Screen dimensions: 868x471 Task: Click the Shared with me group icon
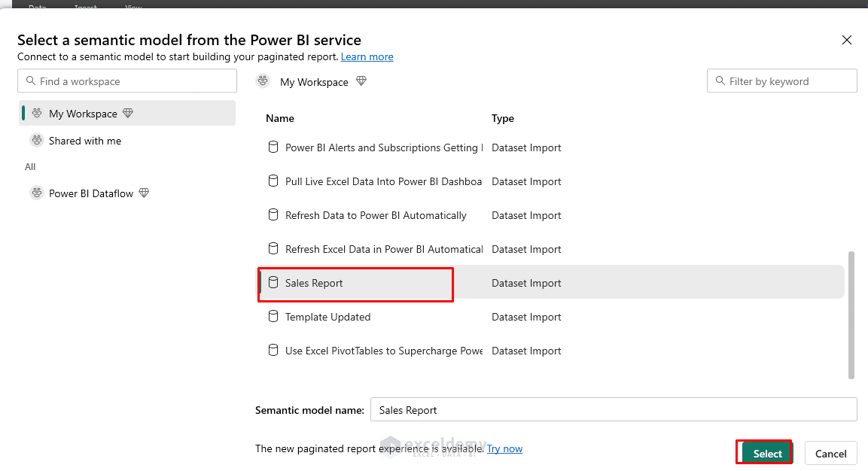(x=37, y=140)
